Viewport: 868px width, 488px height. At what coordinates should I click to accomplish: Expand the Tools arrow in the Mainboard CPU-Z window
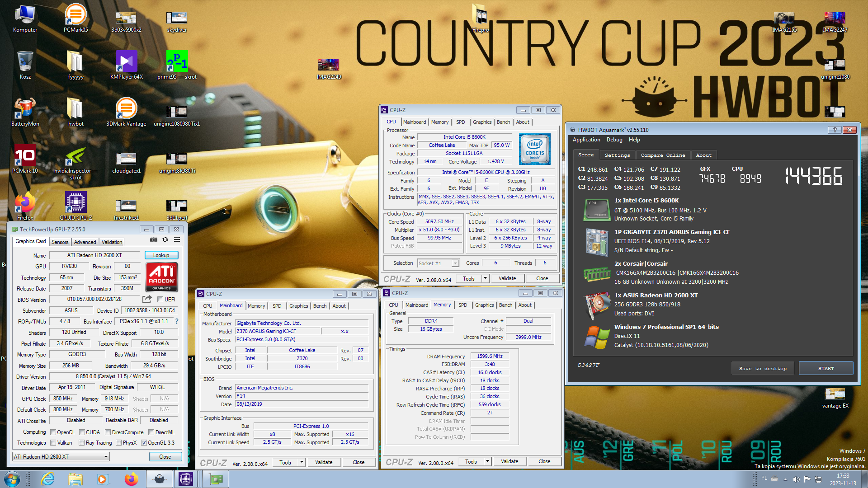tap(302, 462)
